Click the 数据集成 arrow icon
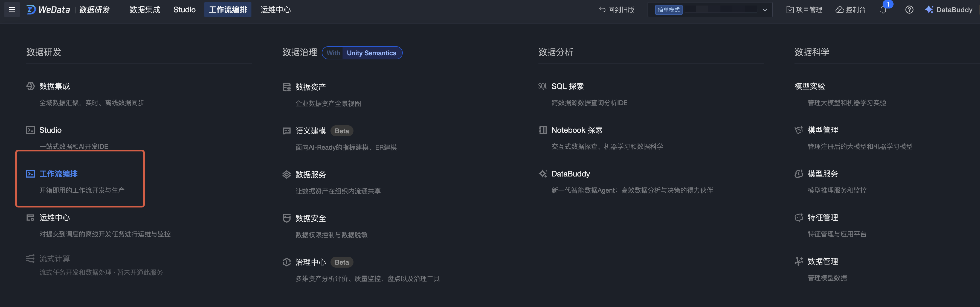 click(30, 86)
